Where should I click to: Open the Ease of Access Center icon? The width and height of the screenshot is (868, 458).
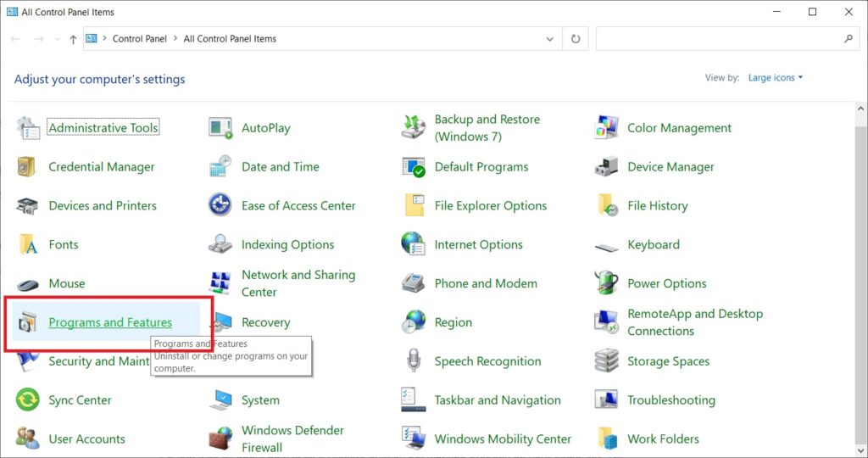tap(220, 205)
